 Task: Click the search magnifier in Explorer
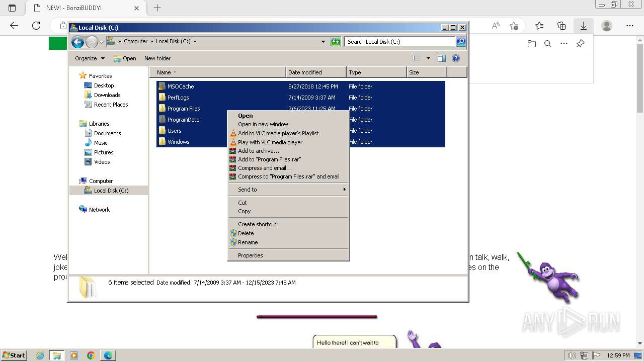point(460,42)
